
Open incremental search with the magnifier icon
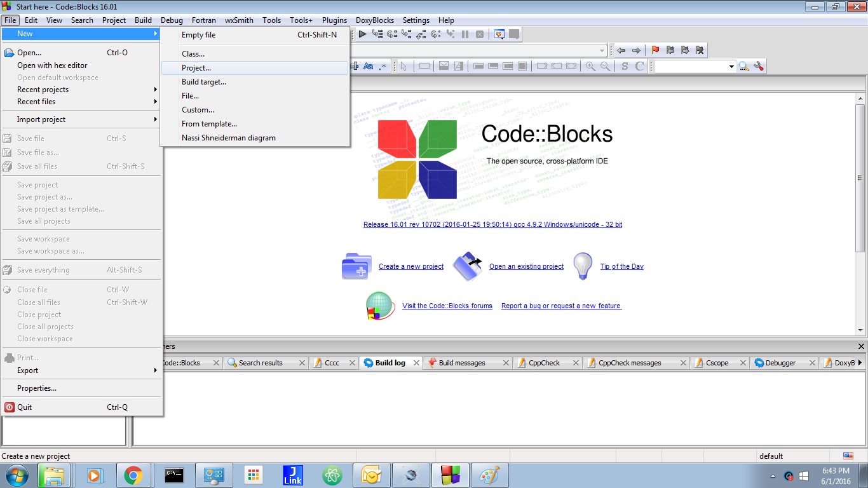(x=743, y=65)
